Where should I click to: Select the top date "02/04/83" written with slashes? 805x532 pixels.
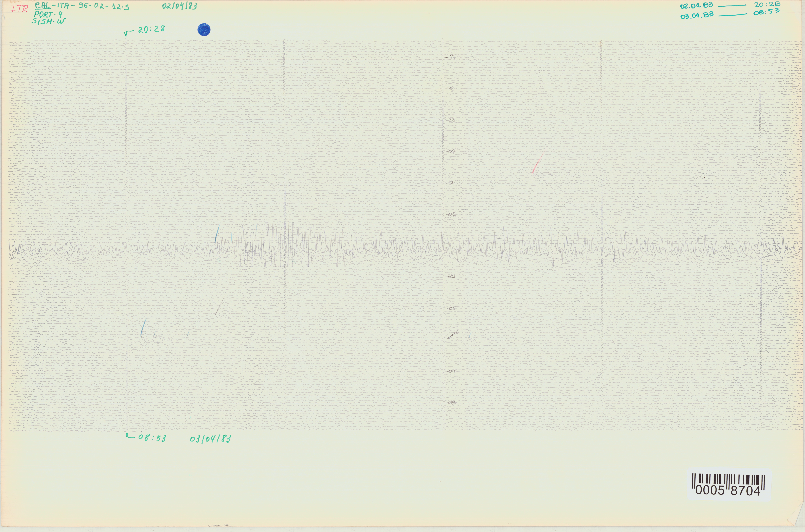(179, 6)
